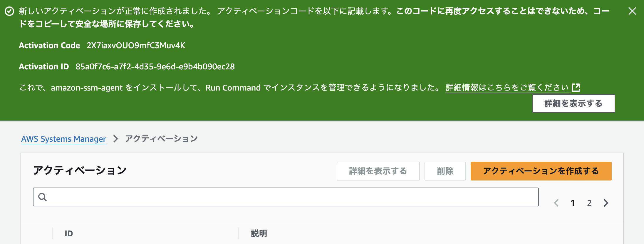Go to next page using right arrow icon
Image resolution: width=644 pixels, height=244 pixels.
click(x=605, y=203)
